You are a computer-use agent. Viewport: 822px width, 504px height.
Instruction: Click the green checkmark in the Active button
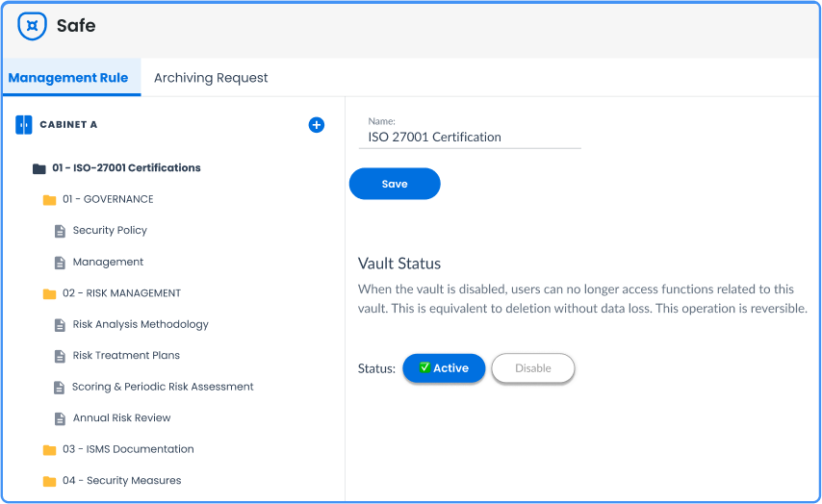point(425,367)
